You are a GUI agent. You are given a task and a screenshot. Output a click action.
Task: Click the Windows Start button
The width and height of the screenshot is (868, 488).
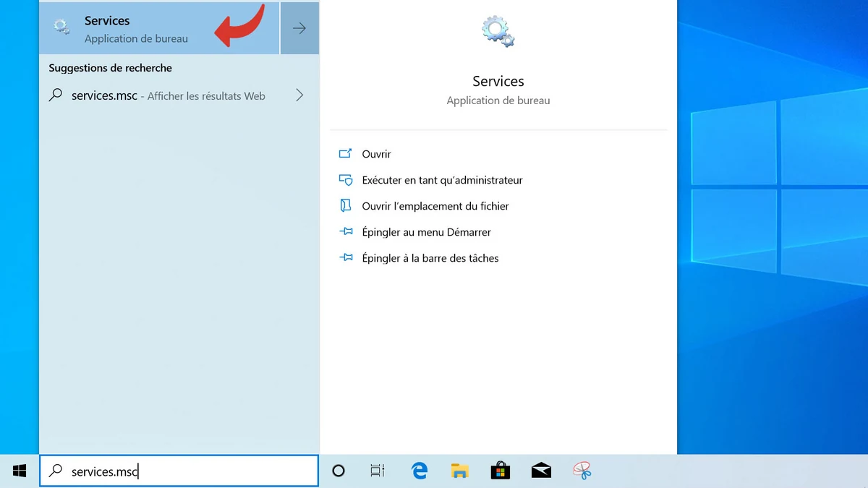[20, 471]
